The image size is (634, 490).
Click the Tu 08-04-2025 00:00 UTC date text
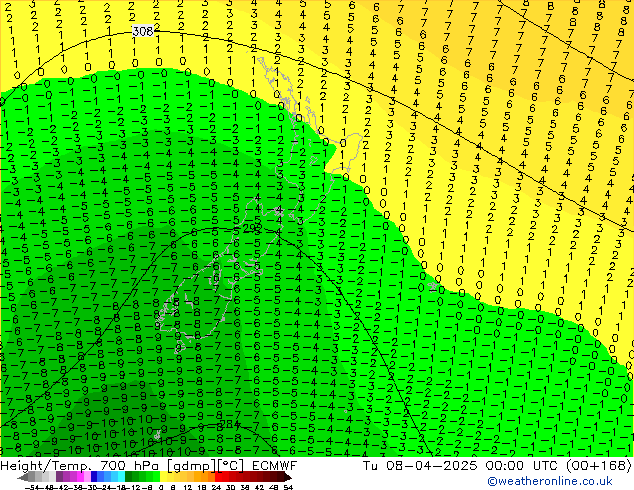click(461, 466)
